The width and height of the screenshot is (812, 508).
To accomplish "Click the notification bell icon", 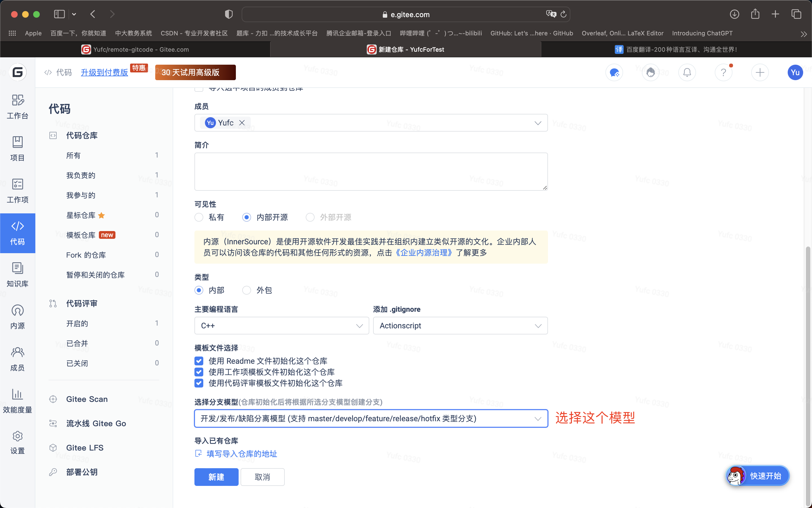I will point(687,73).
